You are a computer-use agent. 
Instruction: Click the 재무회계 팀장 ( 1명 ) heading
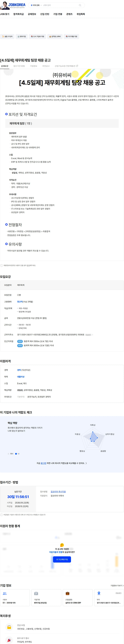coord(21,124)
